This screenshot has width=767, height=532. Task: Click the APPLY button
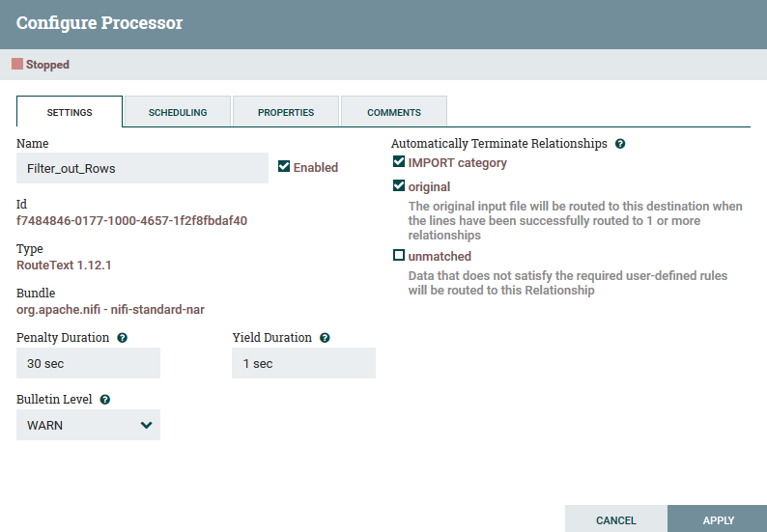point(718,519)
